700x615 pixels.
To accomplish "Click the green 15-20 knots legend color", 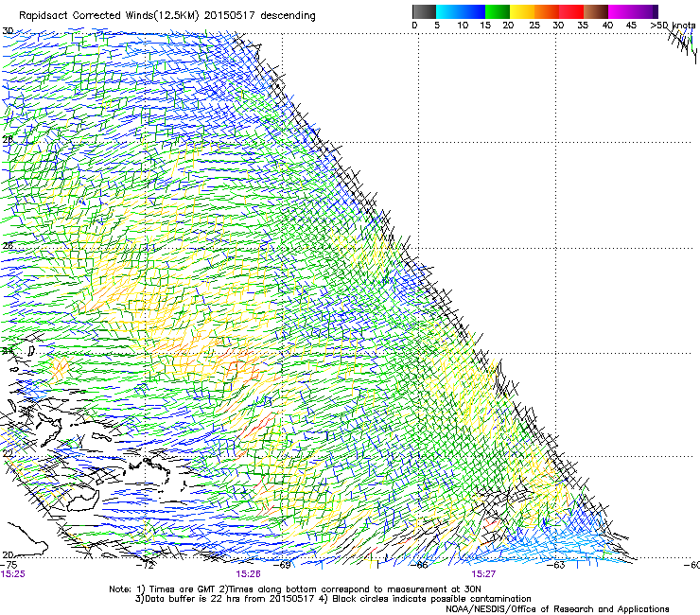I will click(498, 11).
